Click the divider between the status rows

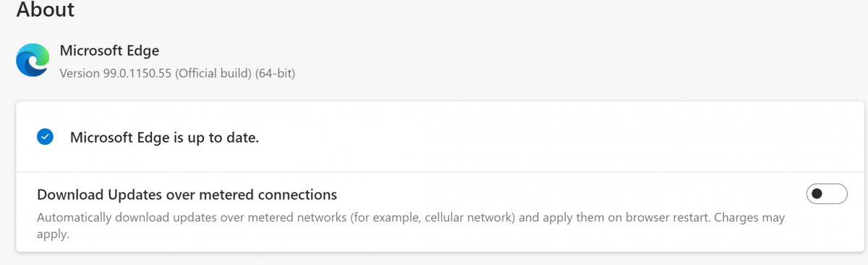pyautogui.click(x=440, y=172)
